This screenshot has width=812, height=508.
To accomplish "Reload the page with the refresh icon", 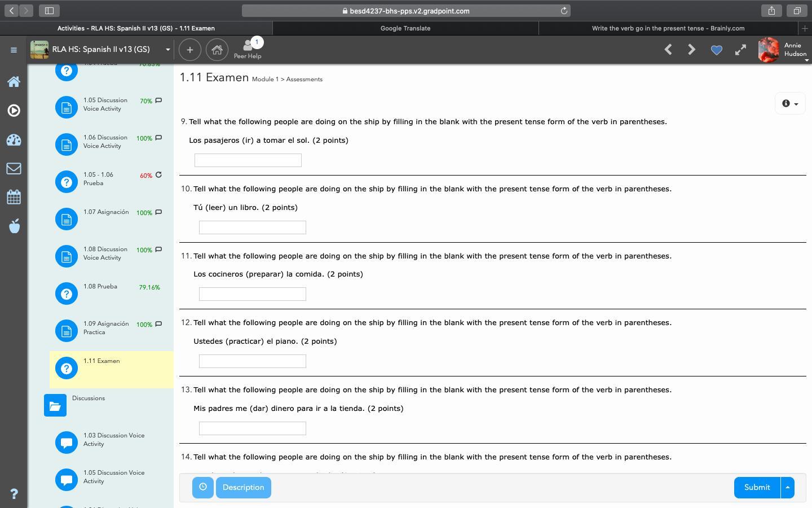I will [x=563, y=11].
